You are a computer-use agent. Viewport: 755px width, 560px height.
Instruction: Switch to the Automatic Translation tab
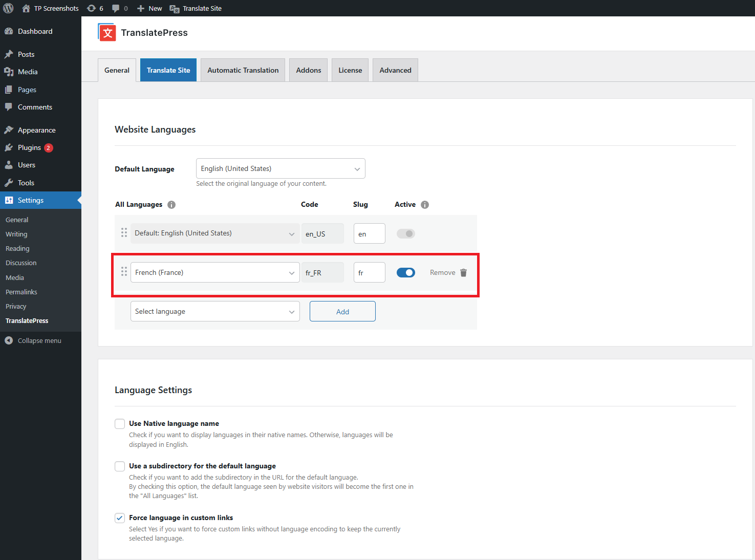pos(243,70)
